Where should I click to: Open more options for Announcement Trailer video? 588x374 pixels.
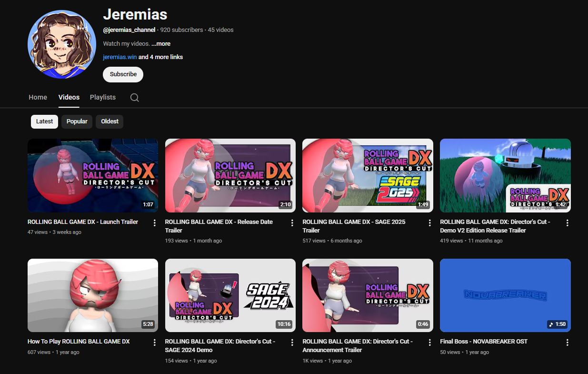[430, 342]
